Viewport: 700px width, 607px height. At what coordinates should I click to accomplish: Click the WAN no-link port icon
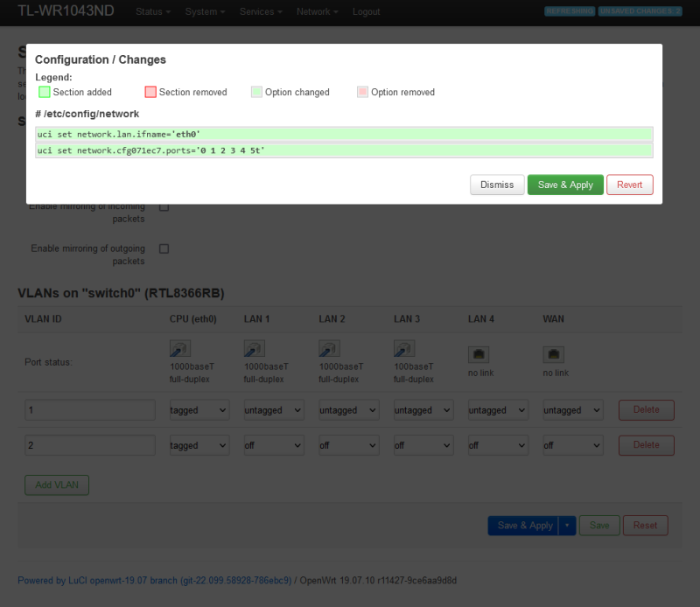[554, 355]
